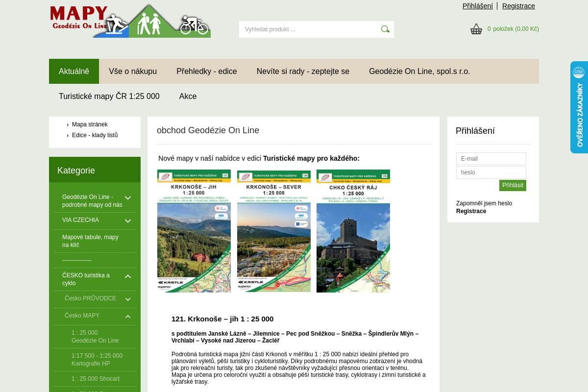
Task: Click the 0 položek cart link
Action: click(513, 29)
